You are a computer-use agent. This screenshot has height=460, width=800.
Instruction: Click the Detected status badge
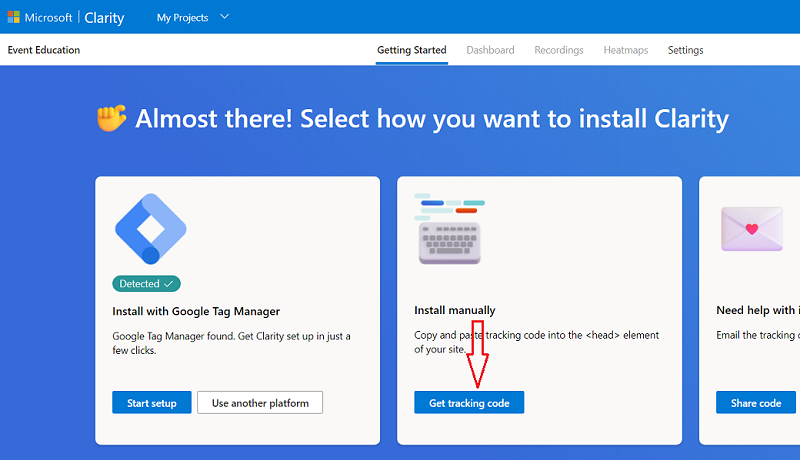pyautogui.click(x=146, y=284)
